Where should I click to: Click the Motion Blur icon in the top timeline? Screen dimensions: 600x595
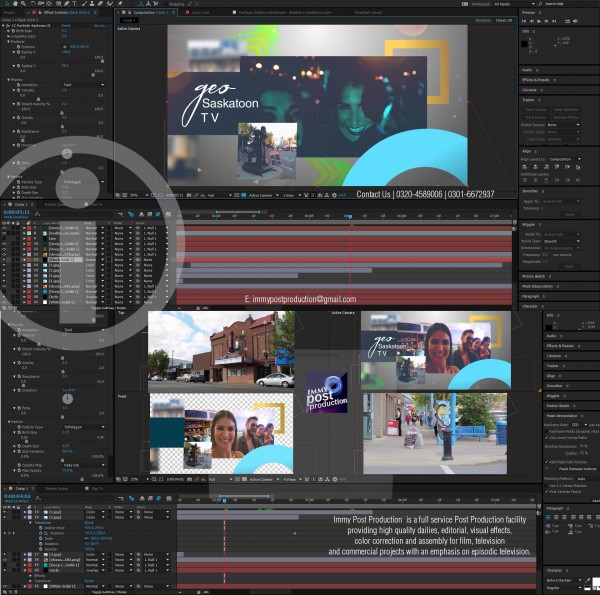pos(158,214)
